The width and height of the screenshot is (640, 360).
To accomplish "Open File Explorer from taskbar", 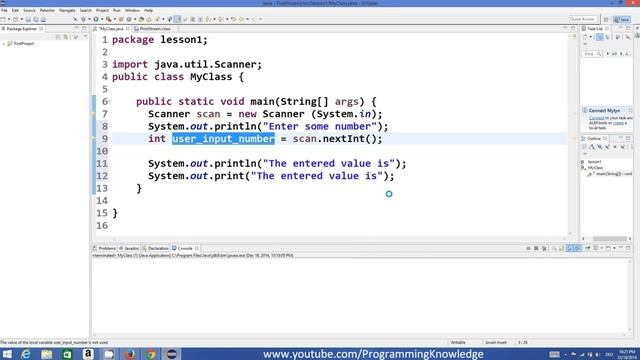I will coord(47,354).
